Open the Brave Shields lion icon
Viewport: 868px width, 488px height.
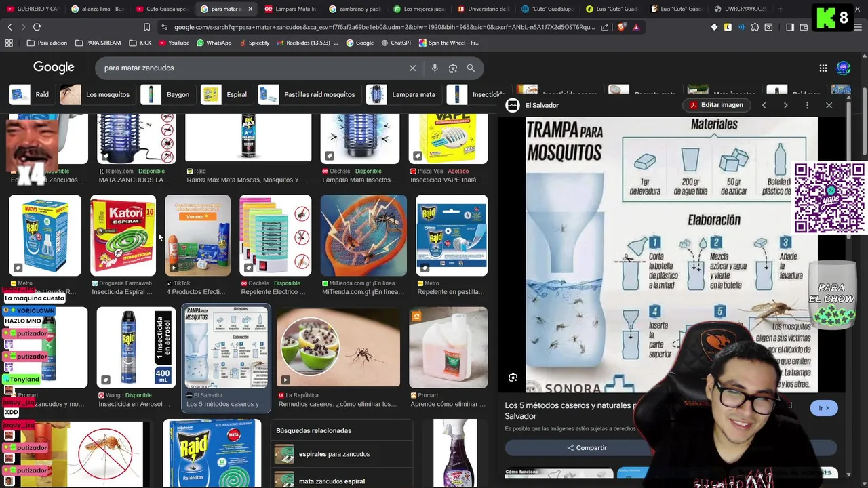622,27
